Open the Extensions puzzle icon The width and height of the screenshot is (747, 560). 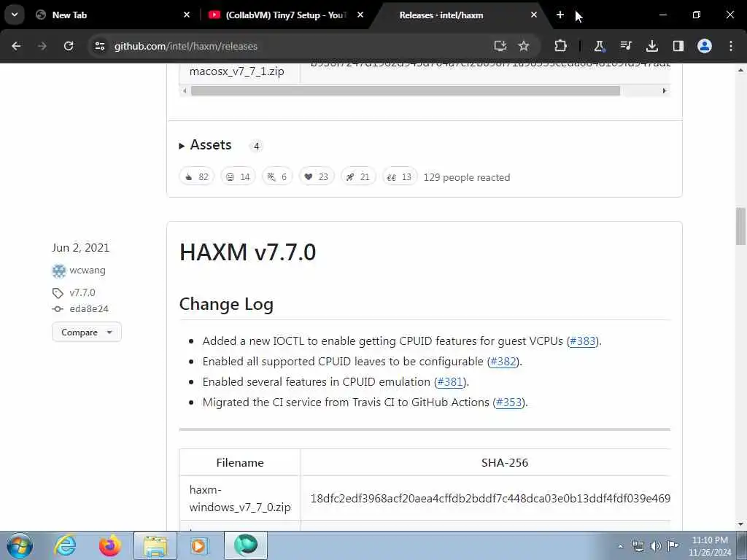(x=561, y=46)
